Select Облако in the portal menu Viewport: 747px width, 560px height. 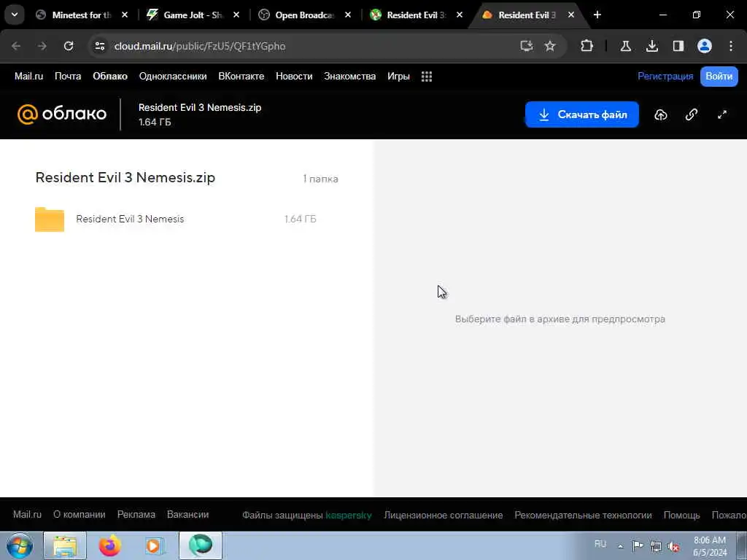[110, 76]
